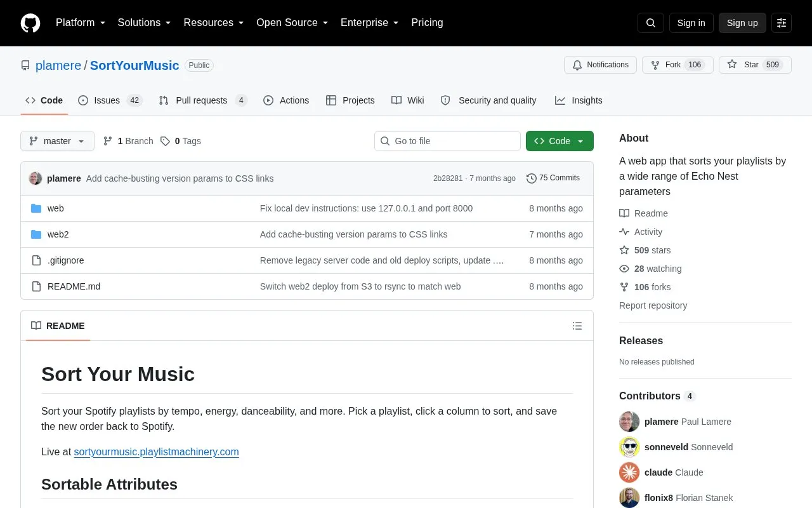Click the Sign up button

742,23
